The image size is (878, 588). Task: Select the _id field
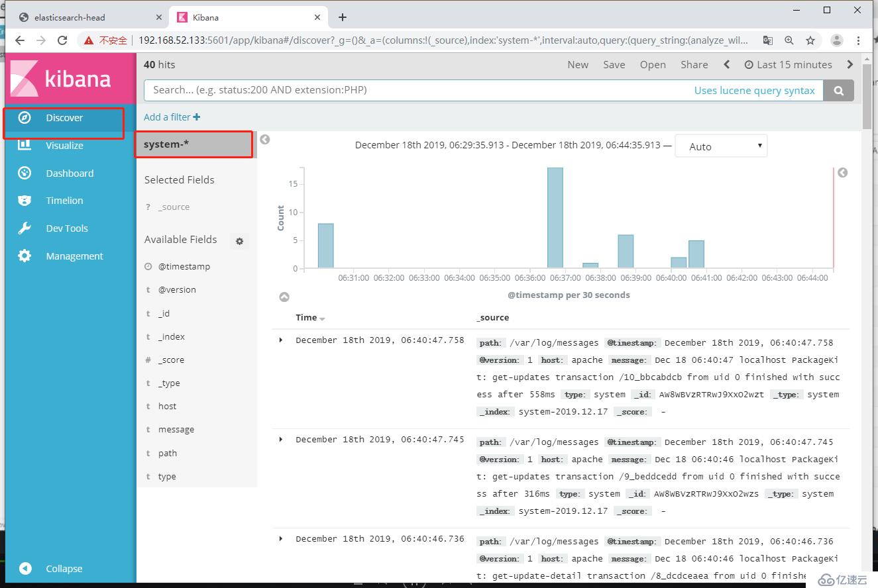tap(164, 314)
